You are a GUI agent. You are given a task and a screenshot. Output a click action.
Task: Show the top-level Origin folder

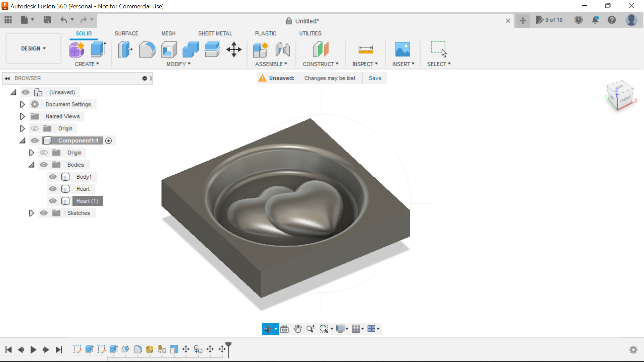point(35,128)
